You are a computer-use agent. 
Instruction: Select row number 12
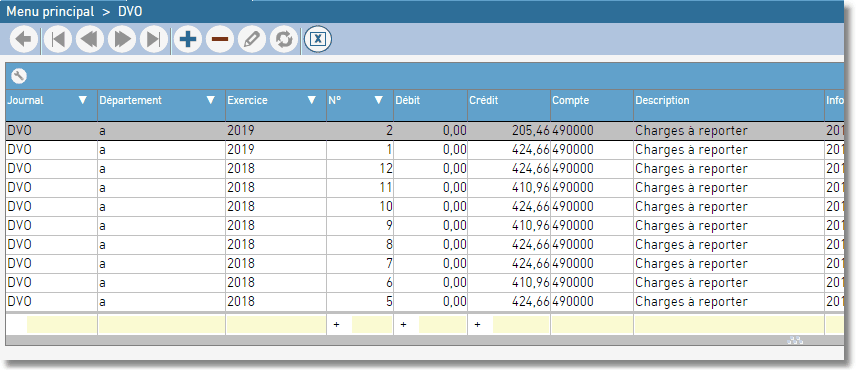coord(425,169)
